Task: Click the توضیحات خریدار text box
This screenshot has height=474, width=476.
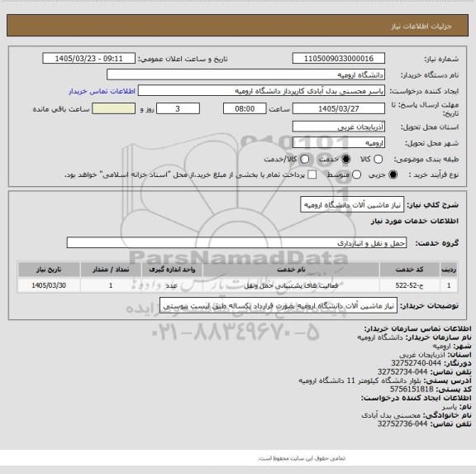Action: 278,305
